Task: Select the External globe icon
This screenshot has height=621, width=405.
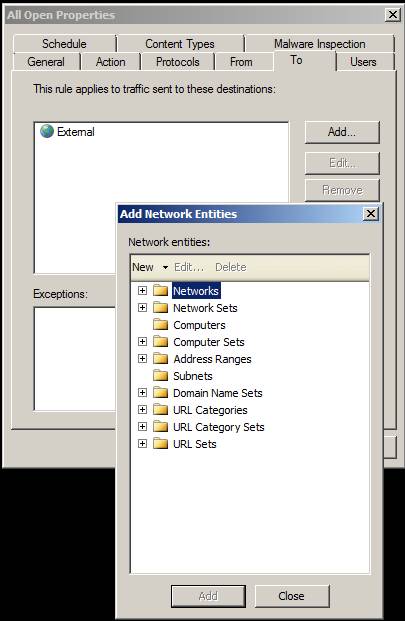Action: click(47, 131)
